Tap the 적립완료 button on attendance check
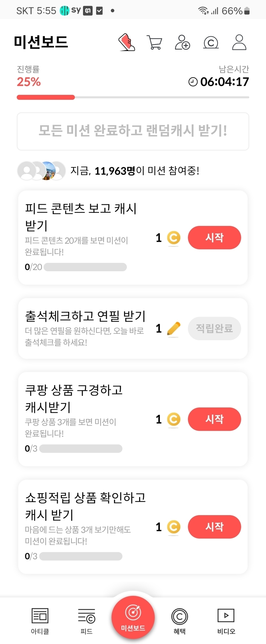The image size is (266, 644). (x=214, y=328)
